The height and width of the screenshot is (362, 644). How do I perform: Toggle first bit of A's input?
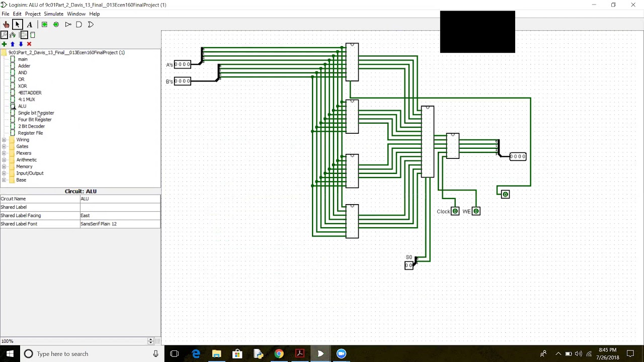pos(177,64)
